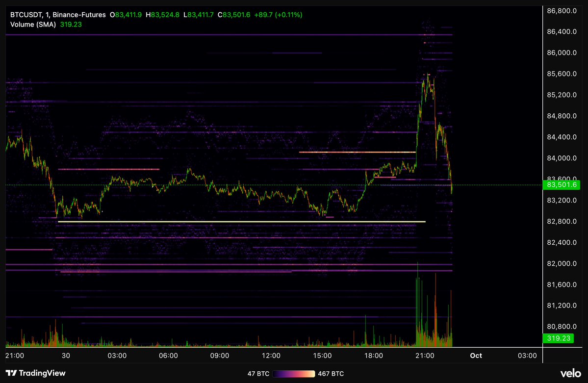Screen dimensions: 588x383
Task: Click the 06:00 time axis label
Action: [168, 356]
